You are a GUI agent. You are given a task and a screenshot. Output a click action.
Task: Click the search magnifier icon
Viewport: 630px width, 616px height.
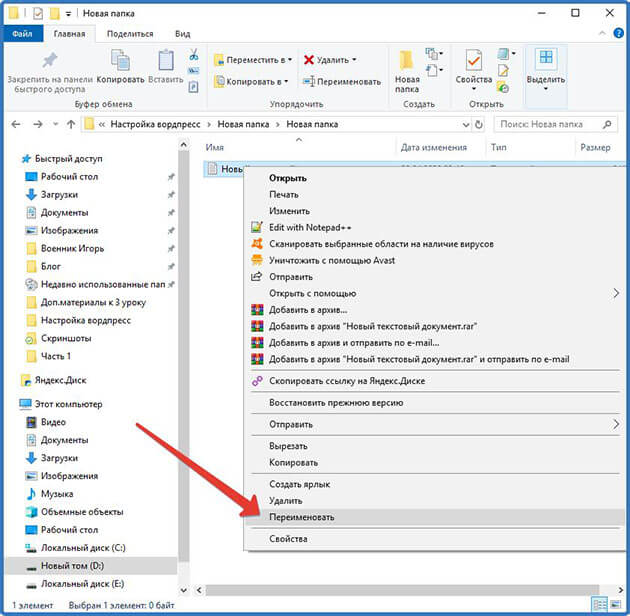tap(607, 125)
